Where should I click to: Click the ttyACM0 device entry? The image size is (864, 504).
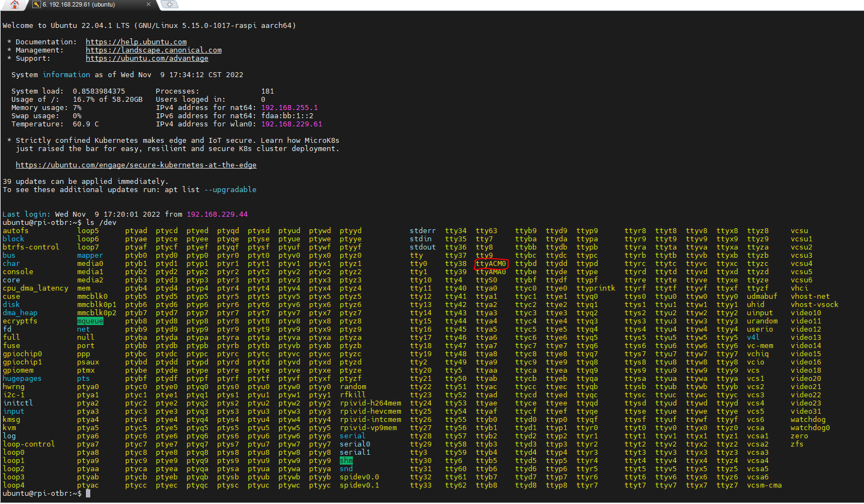pos(491,264)
